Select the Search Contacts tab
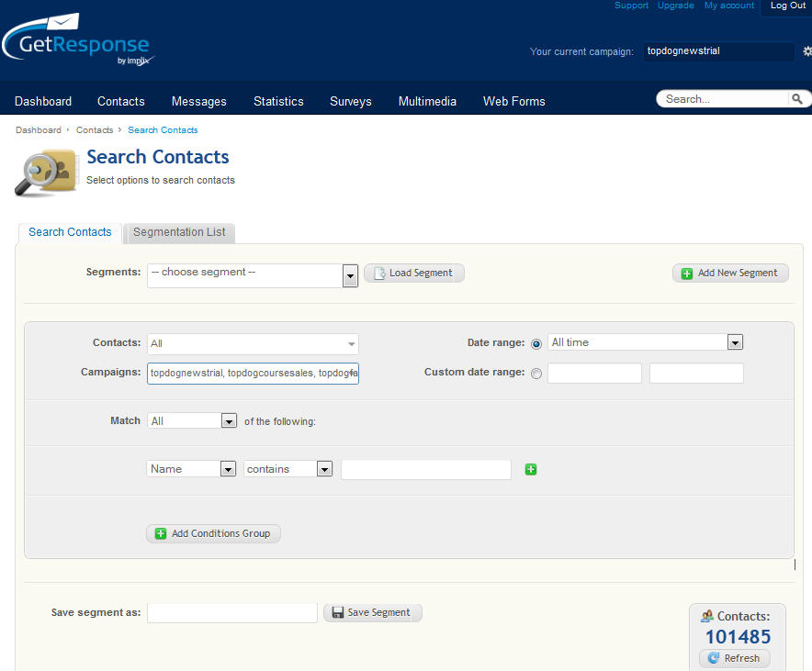Image resolution: width=812 pixels, height=671 pixels. tap(70, 232)
